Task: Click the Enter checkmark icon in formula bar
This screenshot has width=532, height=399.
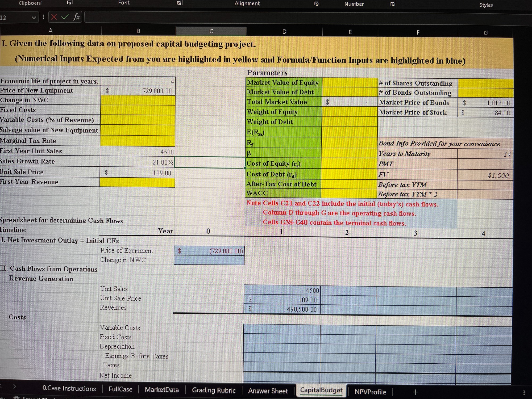Action: tap(65, 17)
